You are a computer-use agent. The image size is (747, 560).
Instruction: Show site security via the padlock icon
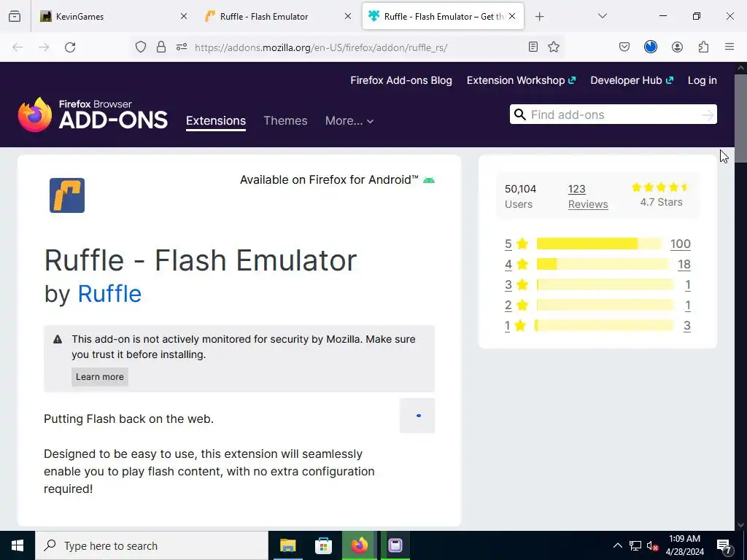click(161, 47)
